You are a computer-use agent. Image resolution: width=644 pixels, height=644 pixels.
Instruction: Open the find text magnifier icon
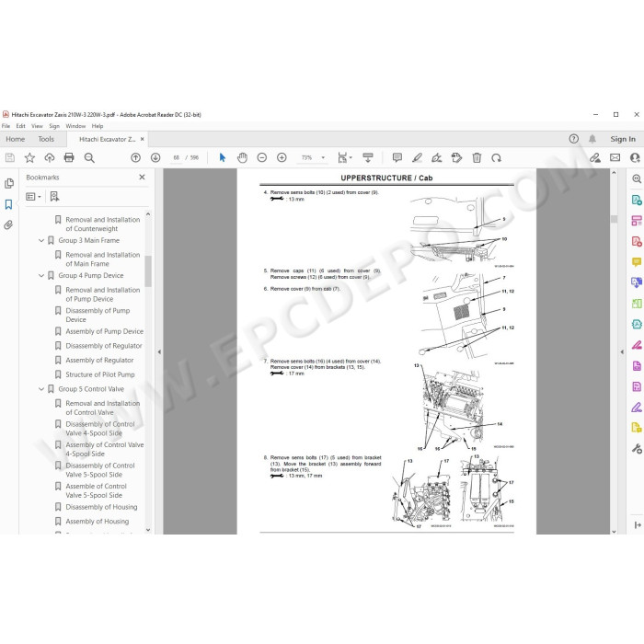(89, 157)
